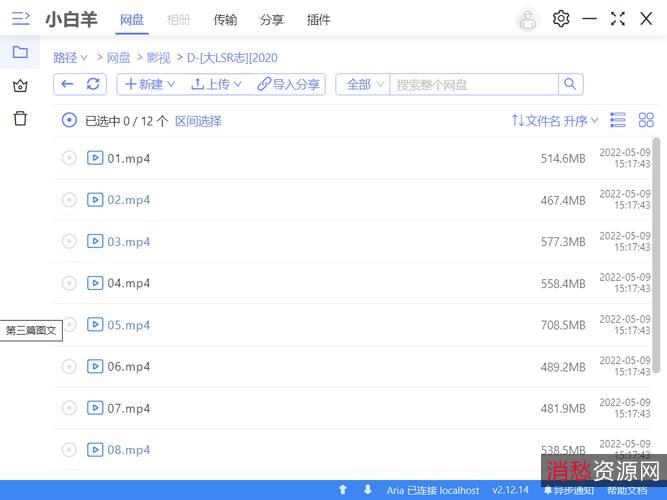
Task: Click the search magnifier button
Action: point(570,84)
